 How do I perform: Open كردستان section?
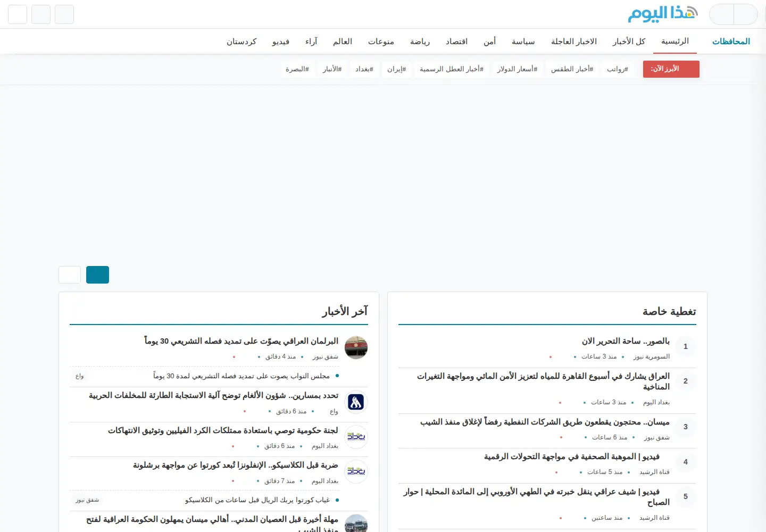242,41
